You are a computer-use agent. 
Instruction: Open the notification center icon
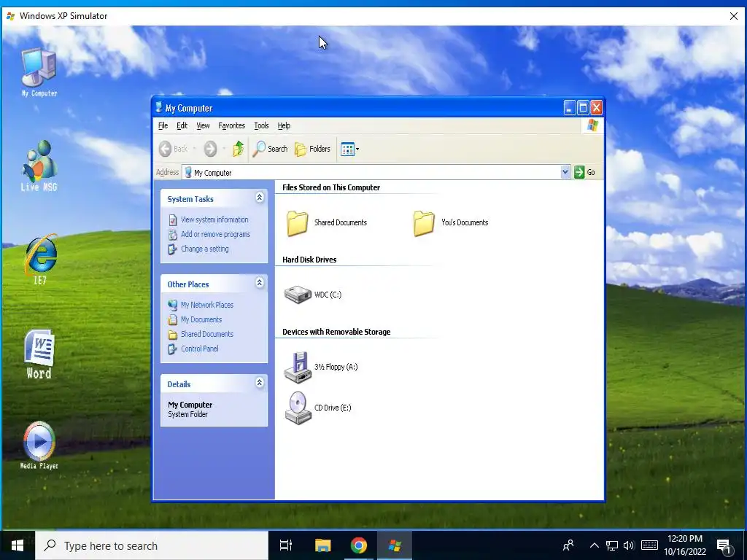pos(724,545)
